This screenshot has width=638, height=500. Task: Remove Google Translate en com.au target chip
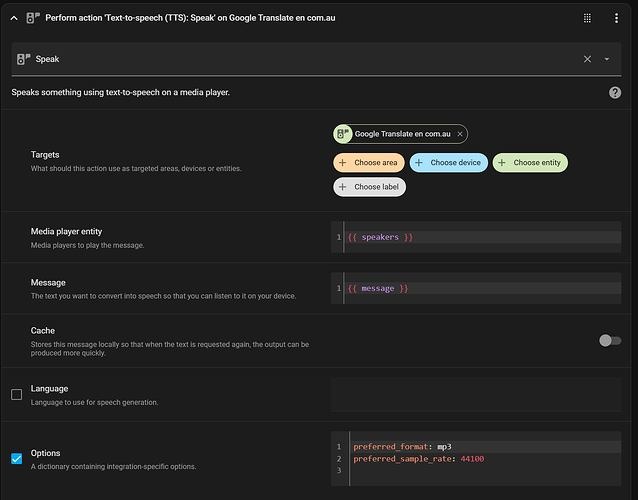pyautogui.click(x=460, y=134)
